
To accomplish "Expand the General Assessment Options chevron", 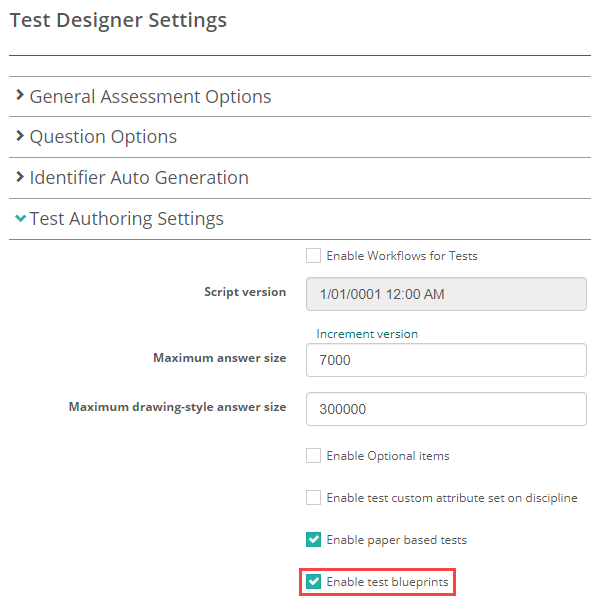I will tap(20, 97).
